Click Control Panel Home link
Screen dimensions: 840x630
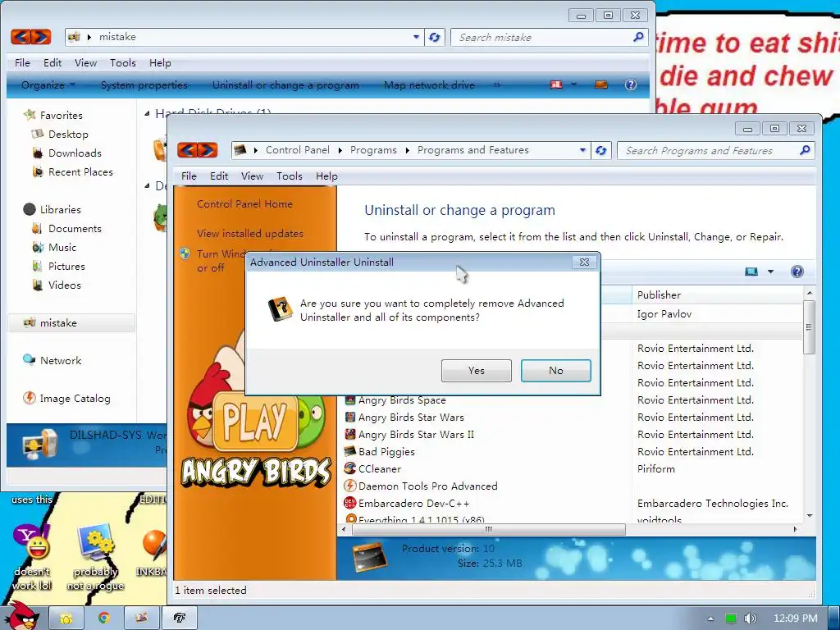pyautogui.click(x=244, y=204)
